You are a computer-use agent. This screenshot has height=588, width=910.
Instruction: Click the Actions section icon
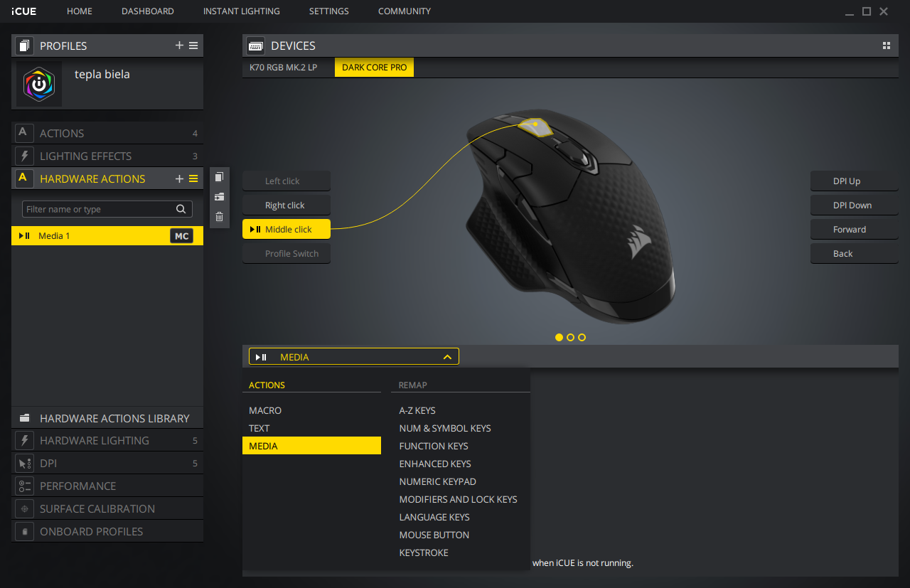pyautogui.click(x=25, y=133)
